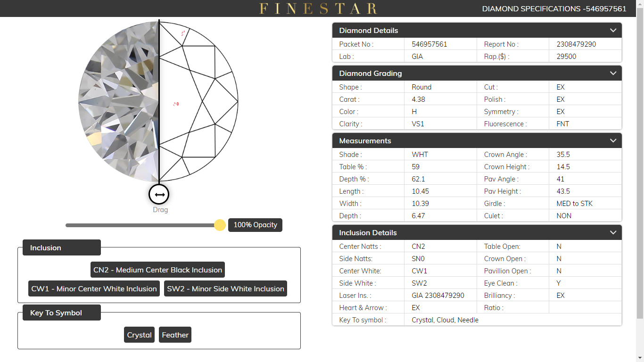
Task: Click the Shade value WHT
Action: (420, 154)
